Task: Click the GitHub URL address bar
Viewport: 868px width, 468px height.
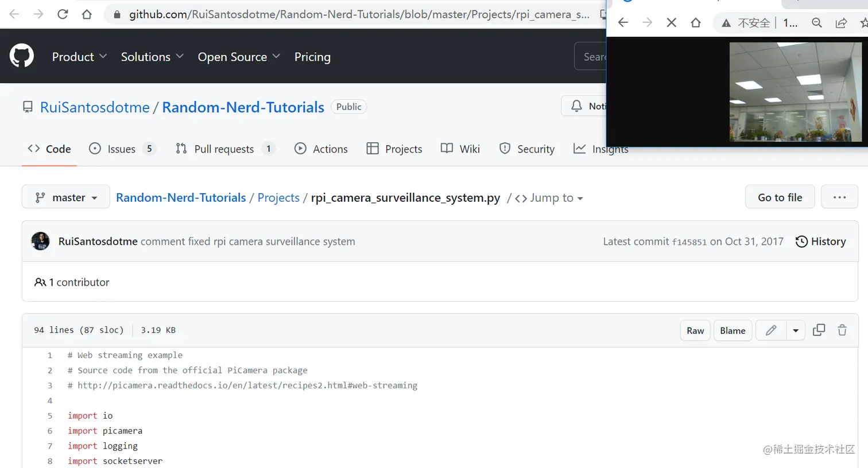Action: [x=359, y=14]
